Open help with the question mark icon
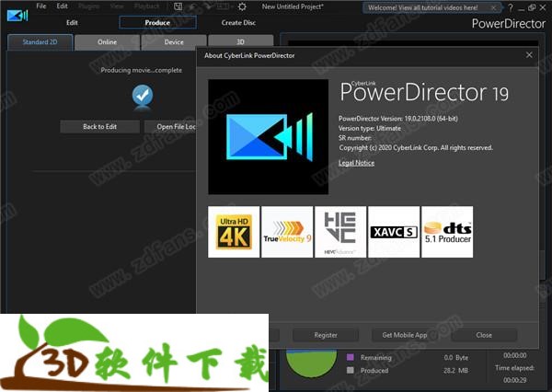The height and width of the screenshot is (392, 552). tap(511, 7)
